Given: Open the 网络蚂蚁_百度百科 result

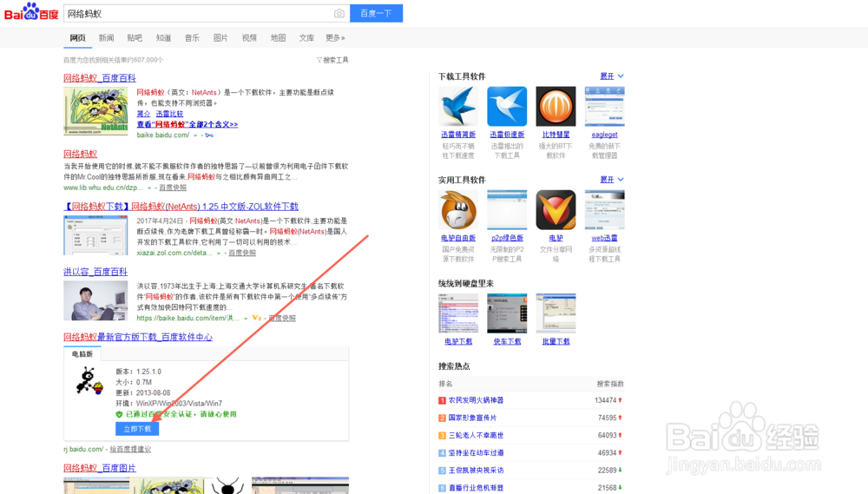Looking at the screenshot, I should [100, 78].
